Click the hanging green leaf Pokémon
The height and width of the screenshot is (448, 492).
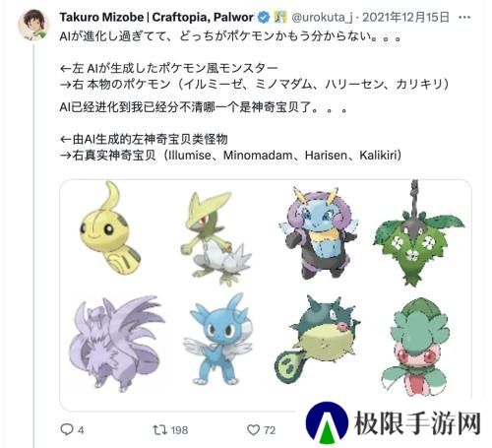click(418, 233)
